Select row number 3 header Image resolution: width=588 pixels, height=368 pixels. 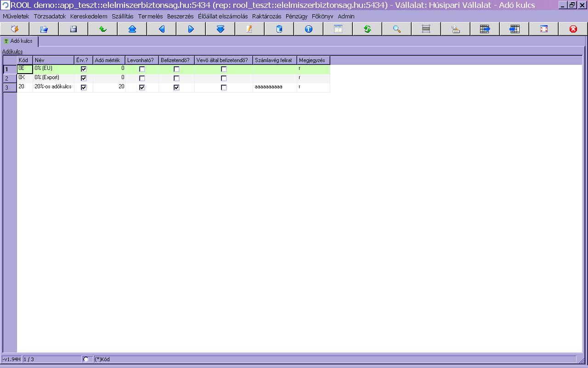10,87
